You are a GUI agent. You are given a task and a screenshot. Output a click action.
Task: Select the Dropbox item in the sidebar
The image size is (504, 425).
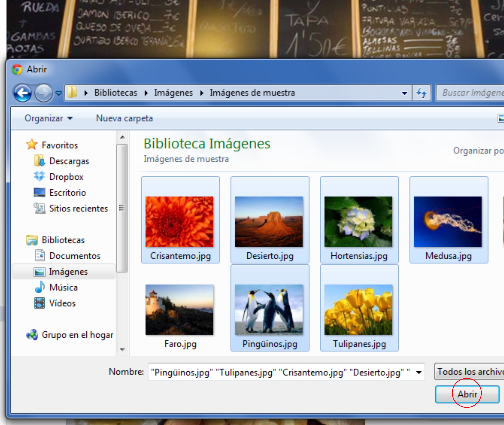(66, 177)
